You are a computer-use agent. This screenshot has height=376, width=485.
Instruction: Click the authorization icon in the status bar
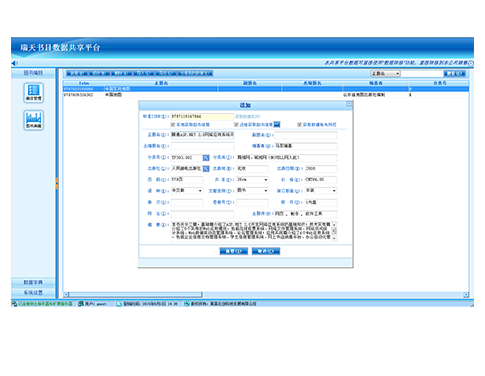pyautogui.click(x=187, y=304)
